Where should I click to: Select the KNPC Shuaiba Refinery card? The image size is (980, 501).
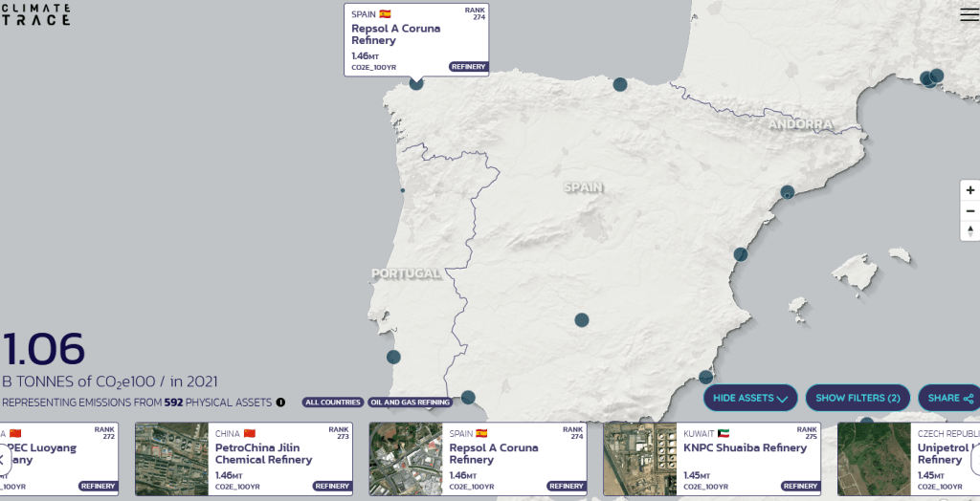point(710,459)
